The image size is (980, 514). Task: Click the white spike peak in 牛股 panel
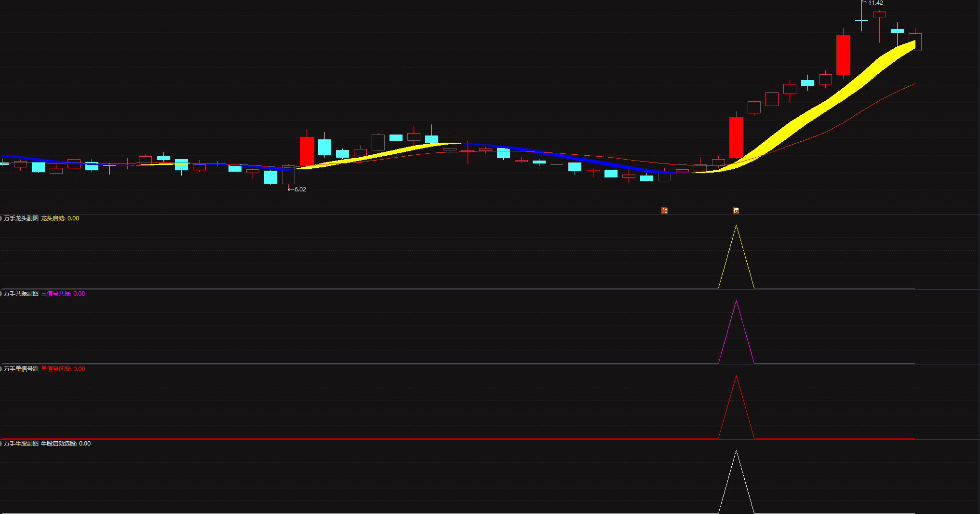[x=736, y=451]
